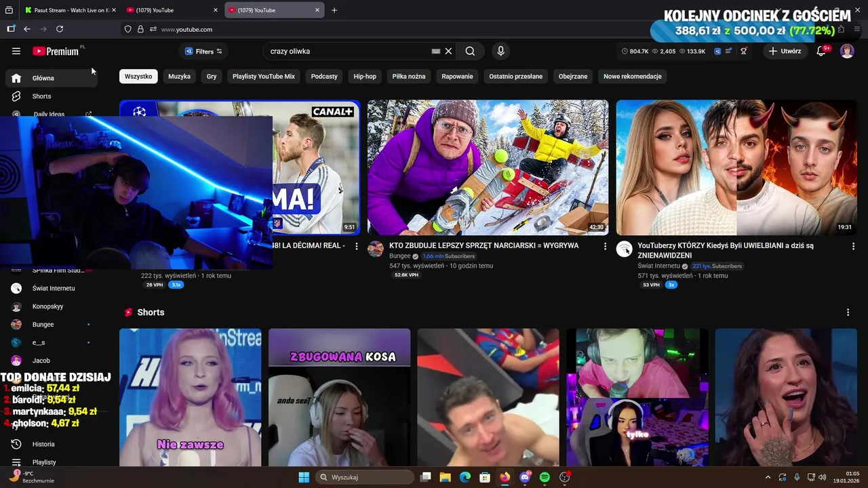Open 'YouTuberzy KTÓRZY Kiedyś Byli UWIELBIANI' title
Screen dimensions: 868x488
pyautogui.click(x=726, y=250)
